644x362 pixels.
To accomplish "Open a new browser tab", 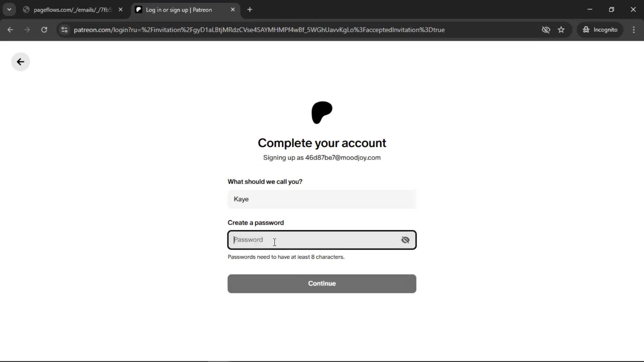I will click(x=250, y=10).
